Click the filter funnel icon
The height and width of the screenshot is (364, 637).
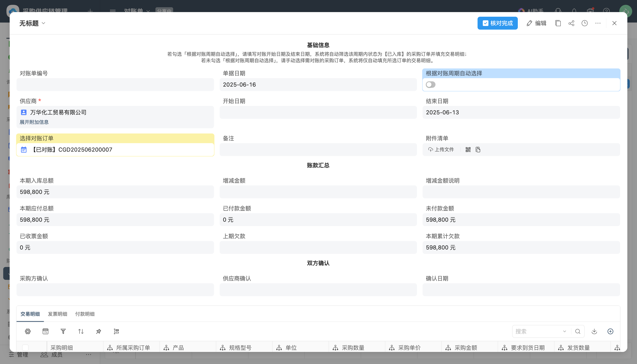click(63, 331)
